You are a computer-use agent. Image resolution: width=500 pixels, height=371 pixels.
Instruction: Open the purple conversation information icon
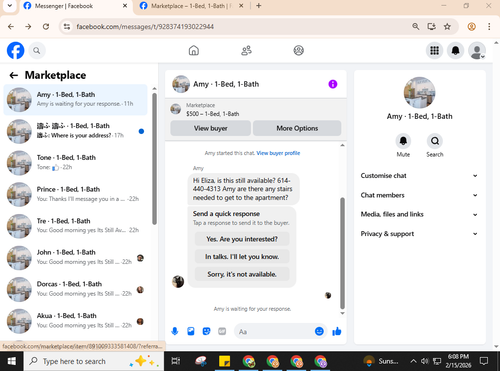333,84
